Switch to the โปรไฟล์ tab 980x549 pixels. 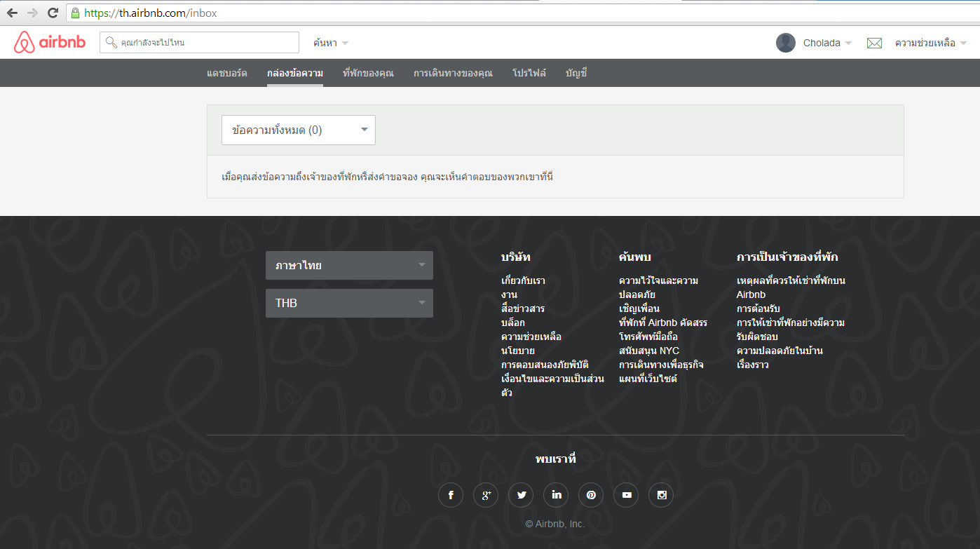point(529,73)
